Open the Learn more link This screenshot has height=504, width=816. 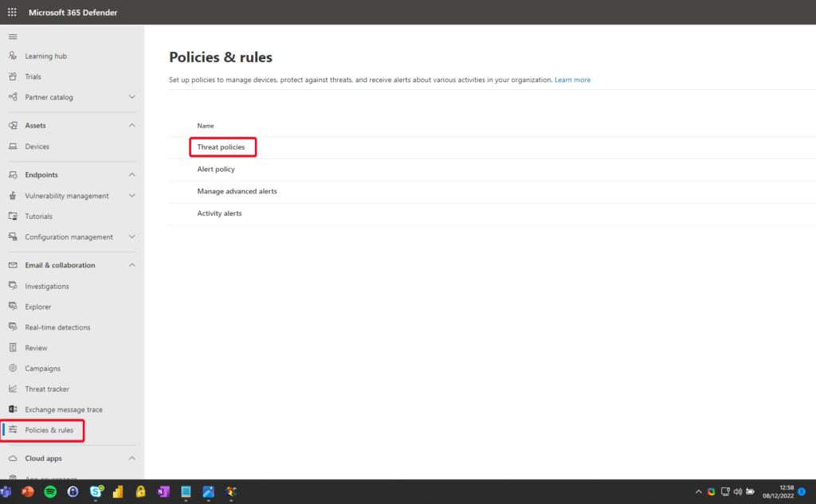[572, 80]
